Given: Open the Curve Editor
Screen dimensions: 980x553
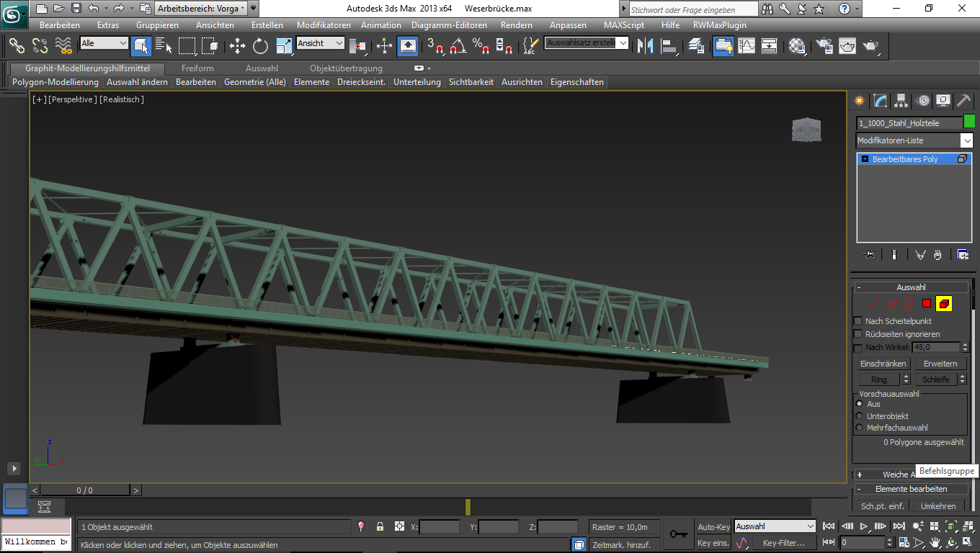Looking at the screenshot, I should (x=747, y=46).
